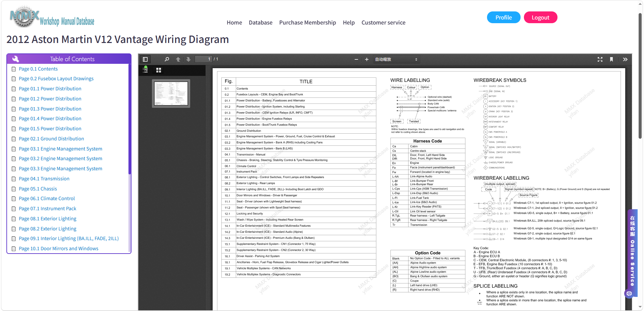Open Page 04.1 Transmission link
The height and width of the screenshot is (311, 644).
(x=44, y=179)
